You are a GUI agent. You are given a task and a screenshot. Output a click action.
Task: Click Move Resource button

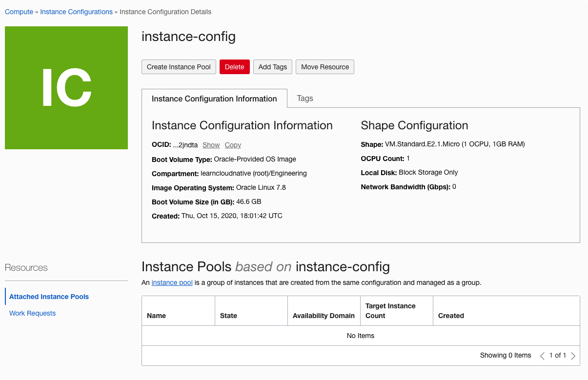(x=324, y=67)
